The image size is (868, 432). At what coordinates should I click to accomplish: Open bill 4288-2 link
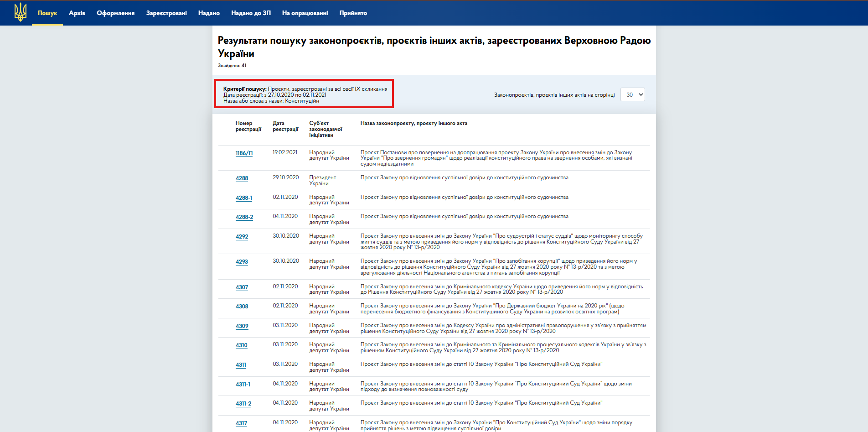244,217
